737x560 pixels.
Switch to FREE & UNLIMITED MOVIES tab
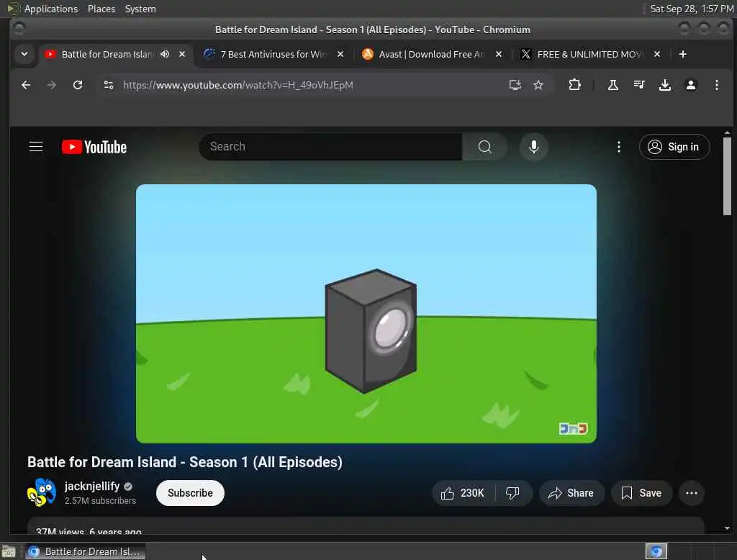pyautogui.click(x=590, y=54)
